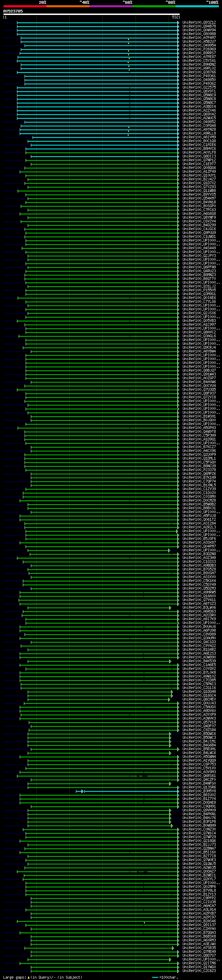Open hit UniRef100_Q1YWG0
Viewport: 222px width, 980px height.
point(199,967)
